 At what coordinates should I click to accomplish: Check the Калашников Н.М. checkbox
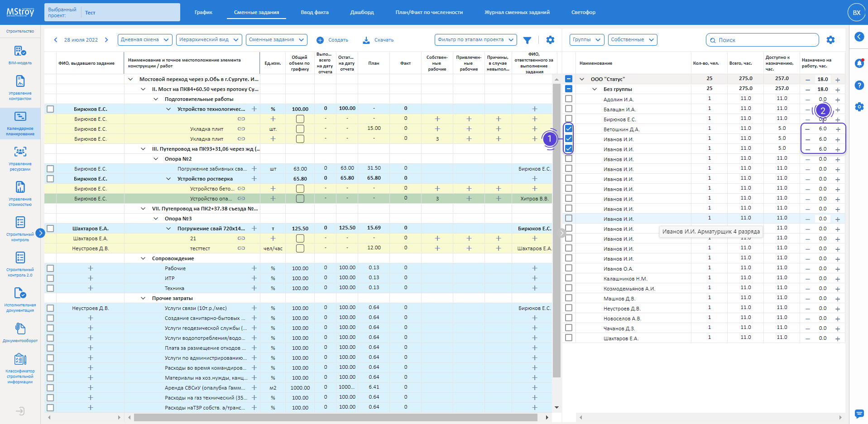pyautogui.click(x=569, y=278)
